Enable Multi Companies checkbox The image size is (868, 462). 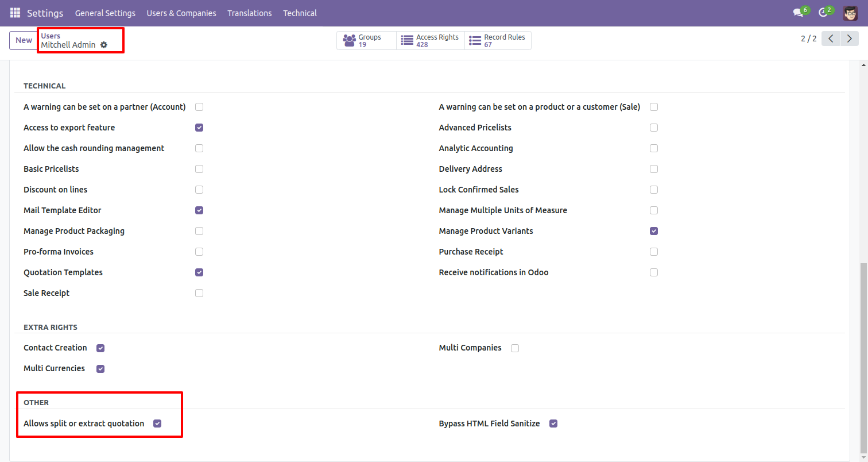pos(515,348)
